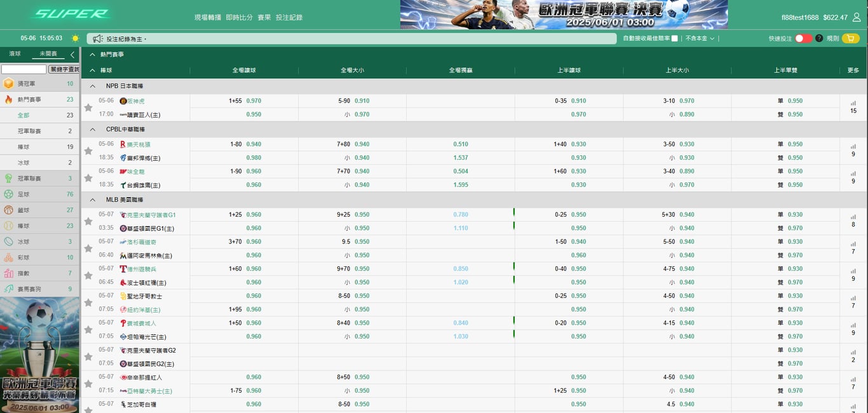868x413 pixels.
Task: Collapse the MLB 美國職棒 league
Action: [92, 200]
